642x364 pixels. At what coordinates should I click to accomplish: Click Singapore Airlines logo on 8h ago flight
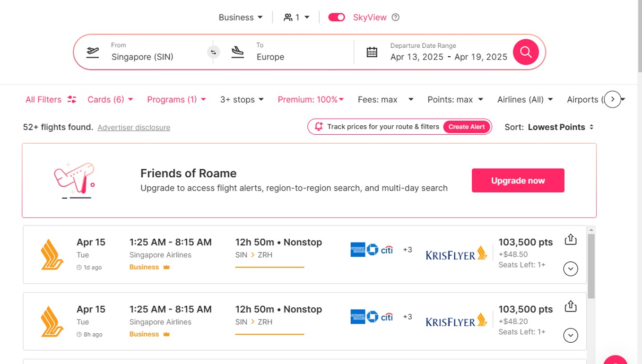[x=52, y=322]
